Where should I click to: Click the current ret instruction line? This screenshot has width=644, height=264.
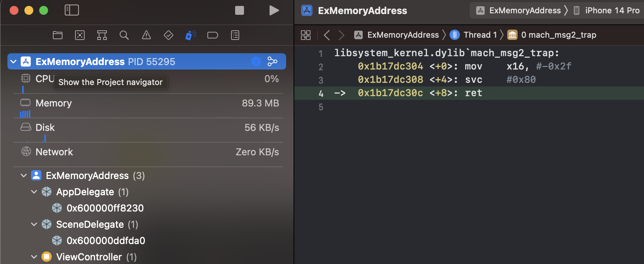point(469,93)
